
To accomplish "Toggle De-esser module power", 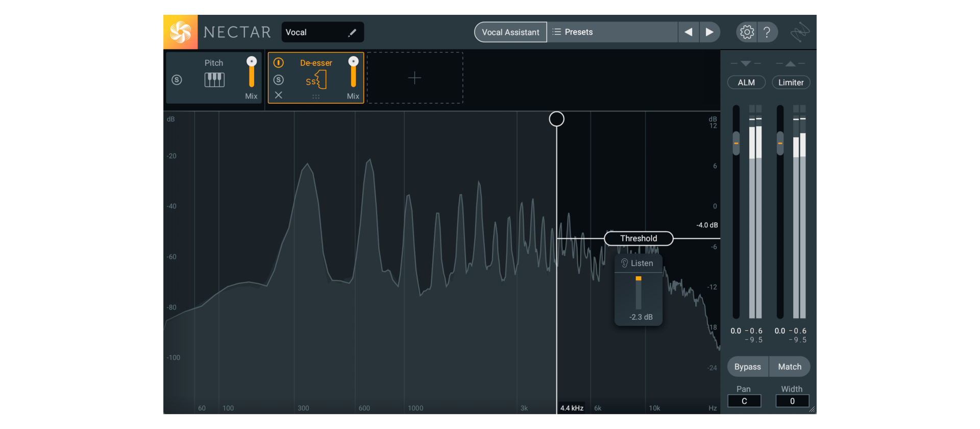I will tap(278, 63).
